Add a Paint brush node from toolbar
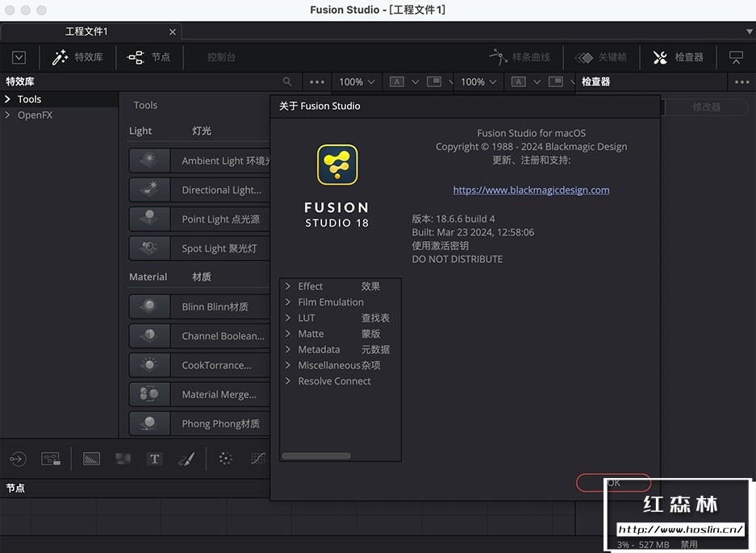Viewport: 756px width, 553px height. click(x=186, y=459)
